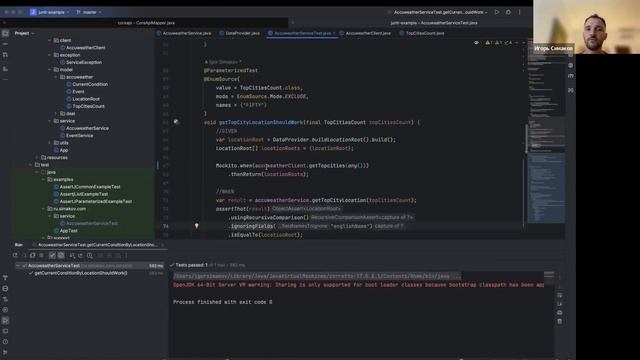Click the print icon in console gutter
This screenshot has width=640, height=360.
(x=560, y=313)
